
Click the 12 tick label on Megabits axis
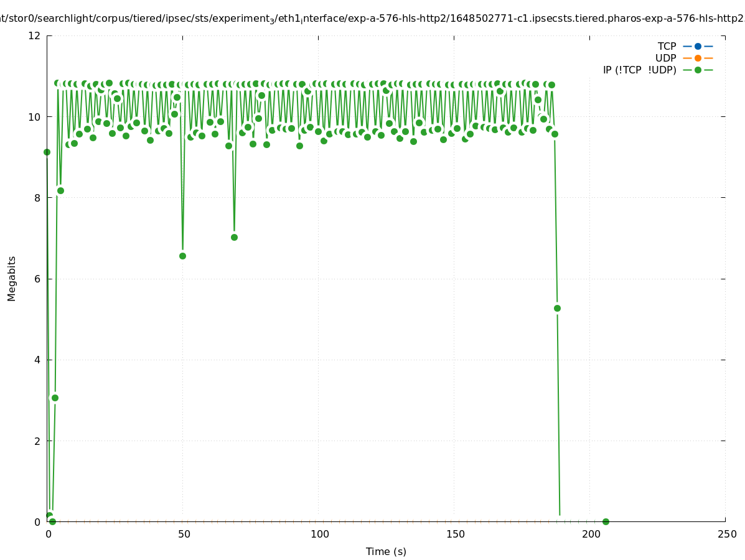(35, 35)
